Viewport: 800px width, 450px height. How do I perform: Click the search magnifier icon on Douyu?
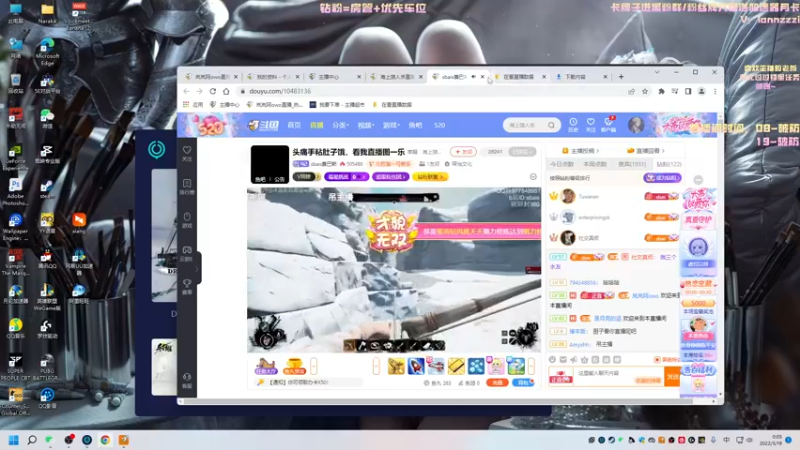point(552,125)
